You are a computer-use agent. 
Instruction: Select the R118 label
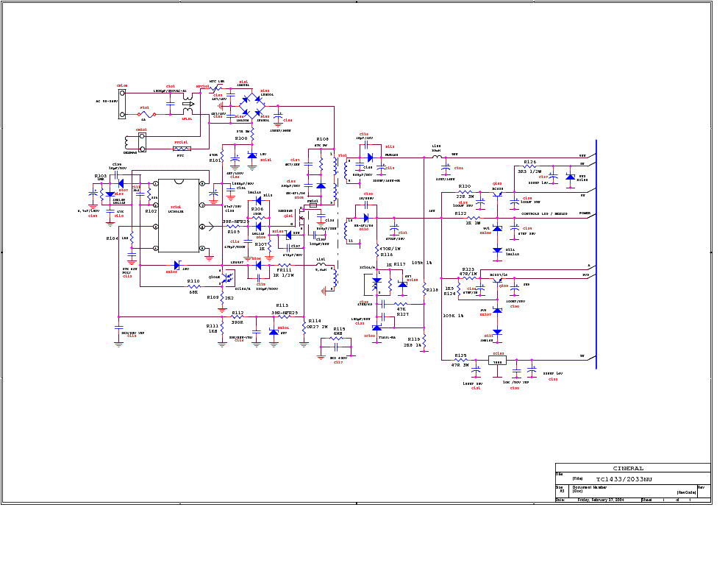tap(432, 289)
